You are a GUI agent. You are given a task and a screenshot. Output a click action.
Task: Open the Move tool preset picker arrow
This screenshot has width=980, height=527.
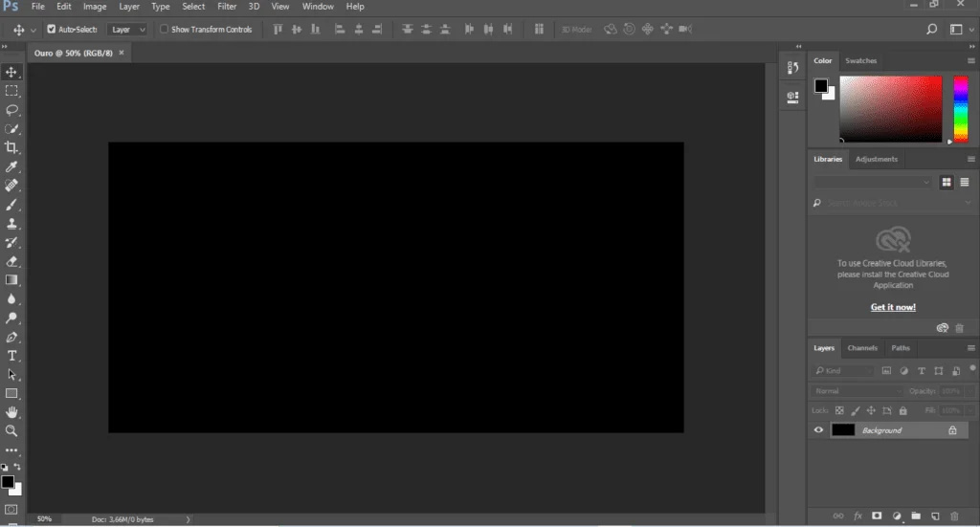[33, 30]
